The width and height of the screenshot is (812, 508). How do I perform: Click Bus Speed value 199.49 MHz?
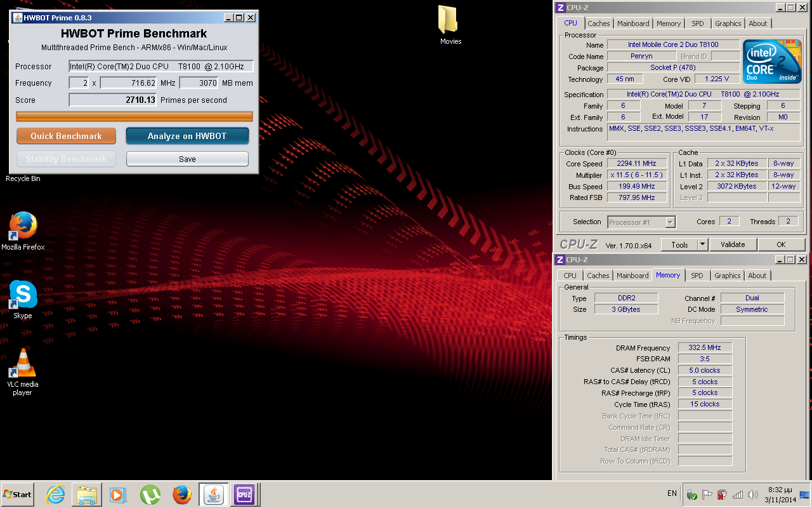coord(637,186)
